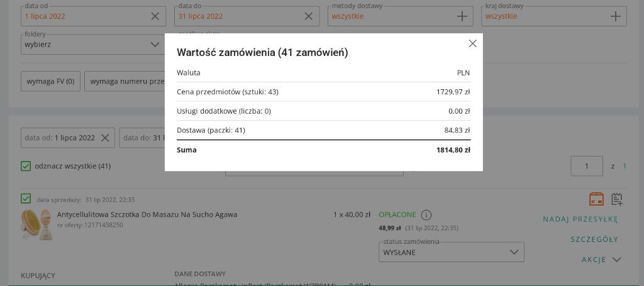Clear the 'data do' date field
Image resolution: width=644 pixels, height=286 pixels.
(308, 16)
